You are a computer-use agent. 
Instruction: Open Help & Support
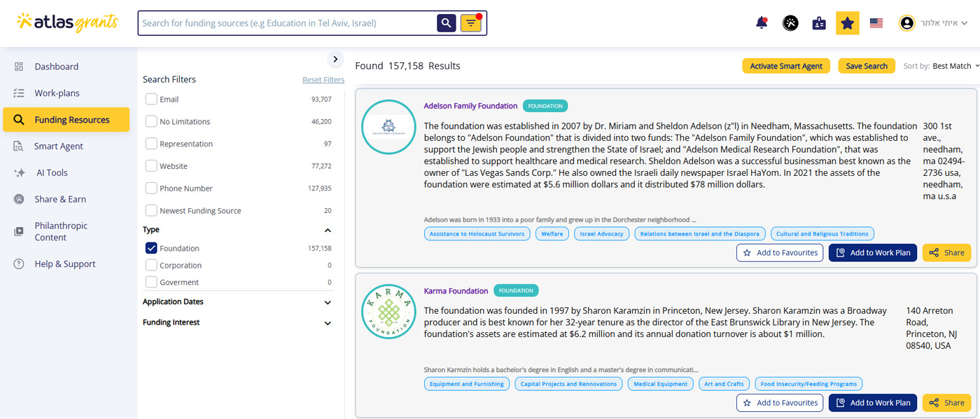[65, 264]
